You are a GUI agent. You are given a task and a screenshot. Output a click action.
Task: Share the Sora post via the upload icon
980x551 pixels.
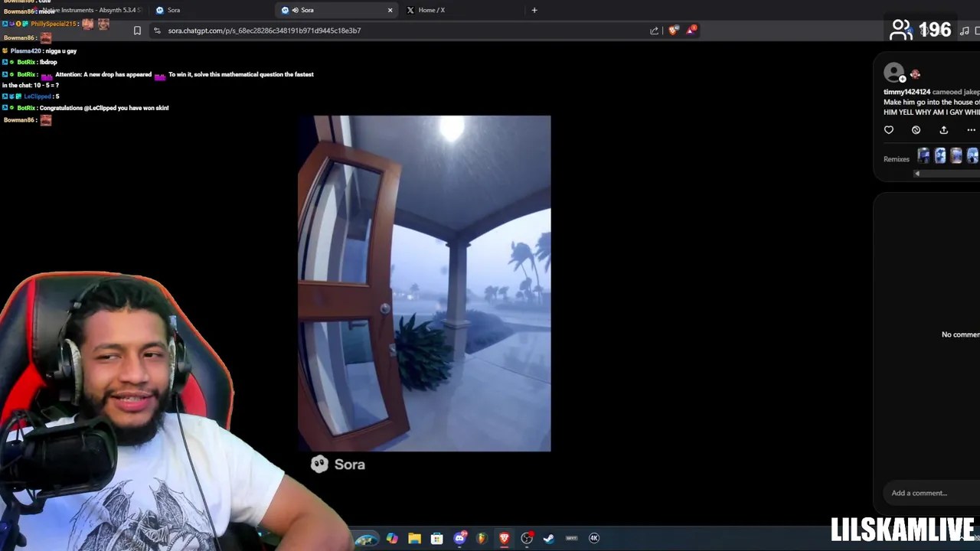coord(943,130)
